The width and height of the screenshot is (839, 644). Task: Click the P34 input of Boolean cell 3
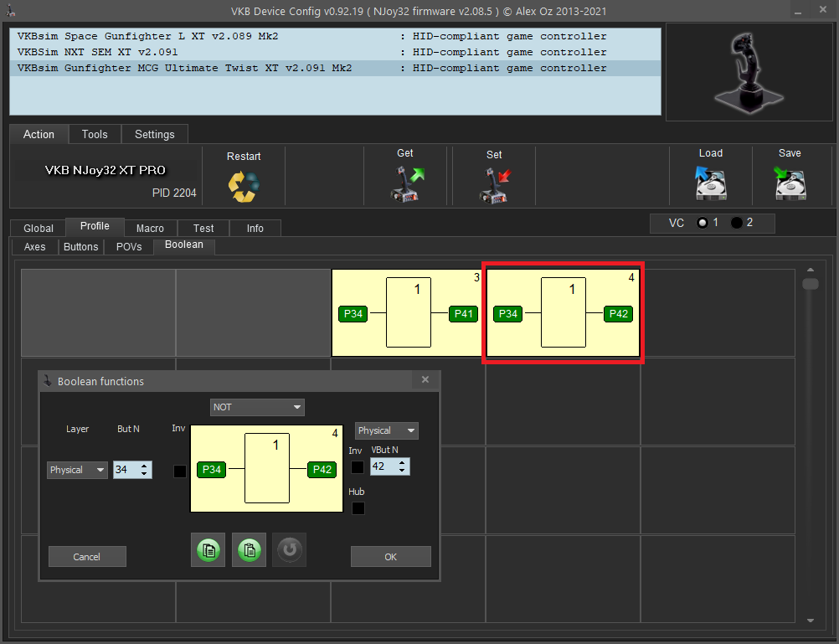[x=353, y=314]
